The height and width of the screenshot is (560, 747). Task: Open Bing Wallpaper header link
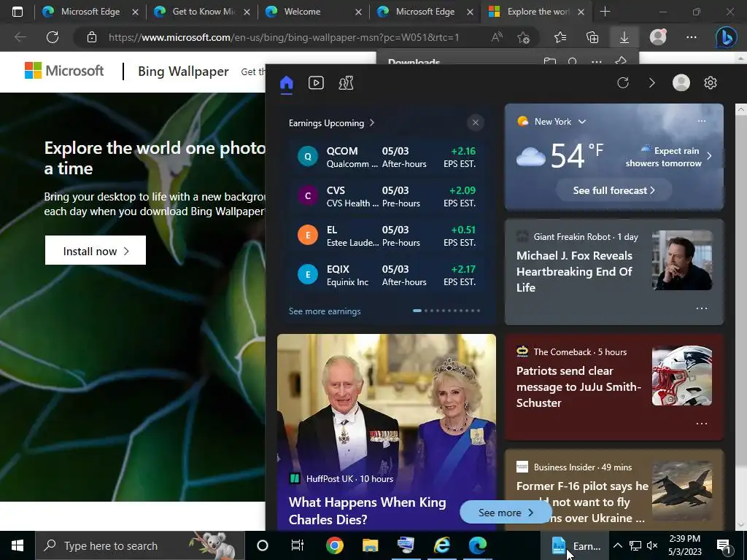tap(183, 71)
